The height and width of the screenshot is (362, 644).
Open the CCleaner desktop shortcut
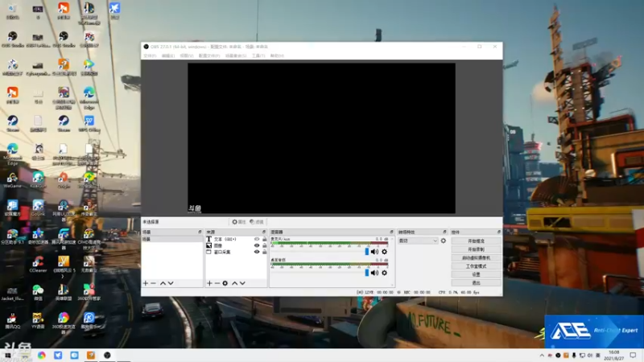[38, 265]
